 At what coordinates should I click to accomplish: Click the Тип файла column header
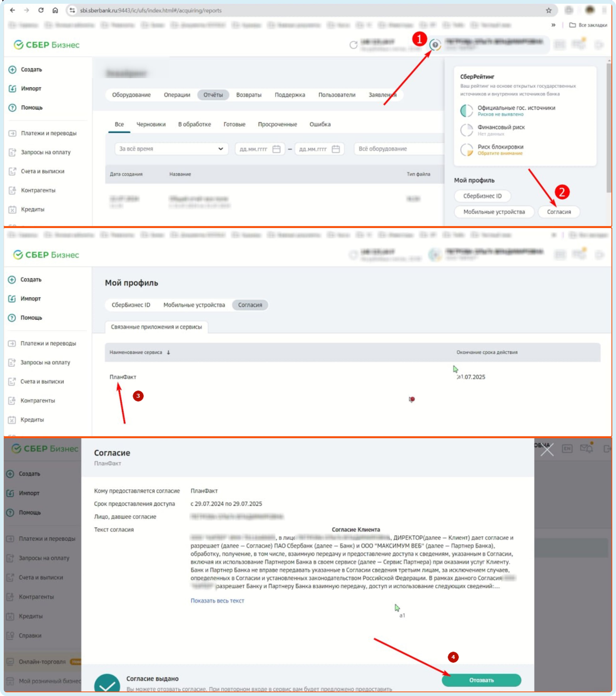click(x=418, y=174)
